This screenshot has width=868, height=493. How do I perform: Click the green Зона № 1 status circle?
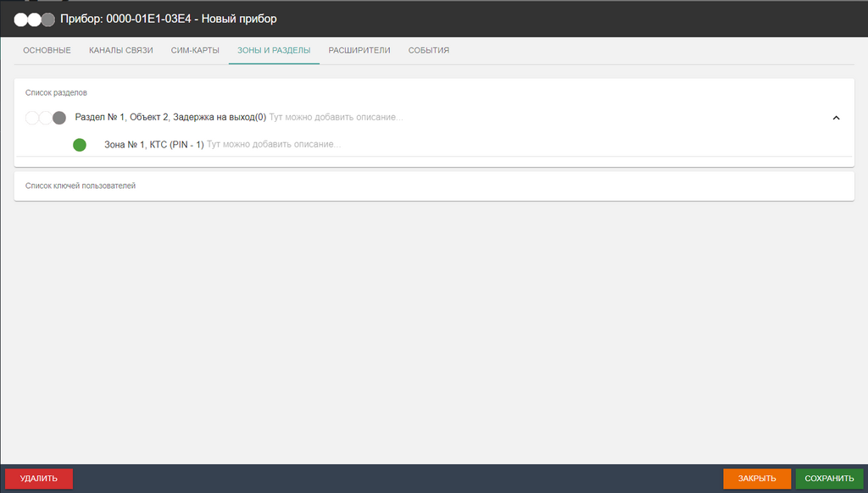[80, 145]
